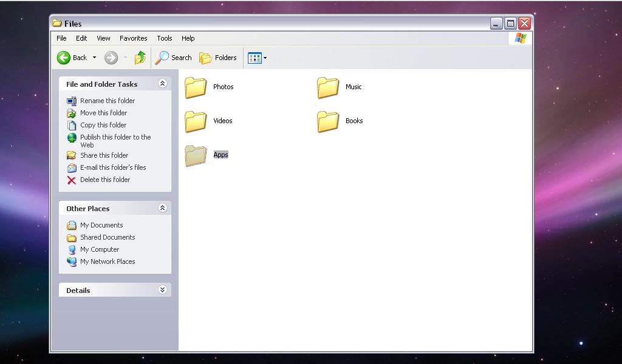Expand the Details panel
The height and width of the screenshot is (364, 622).
162,290
